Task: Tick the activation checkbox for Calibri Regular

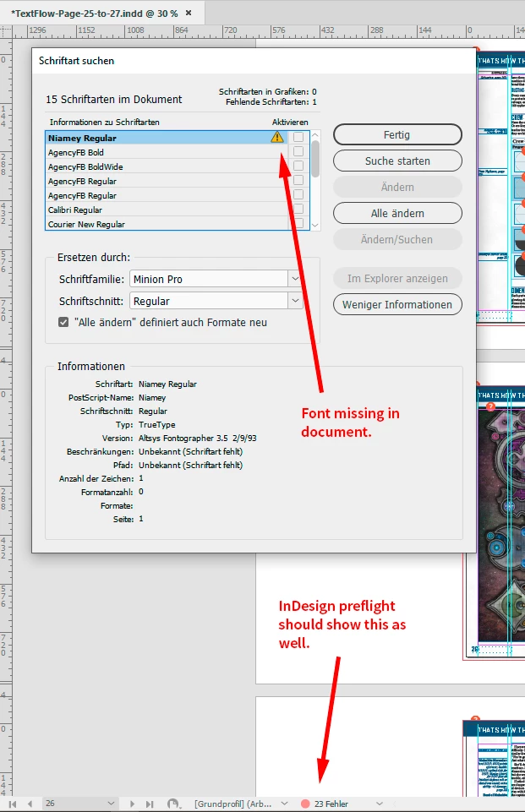Action: (x=298, y=209)
